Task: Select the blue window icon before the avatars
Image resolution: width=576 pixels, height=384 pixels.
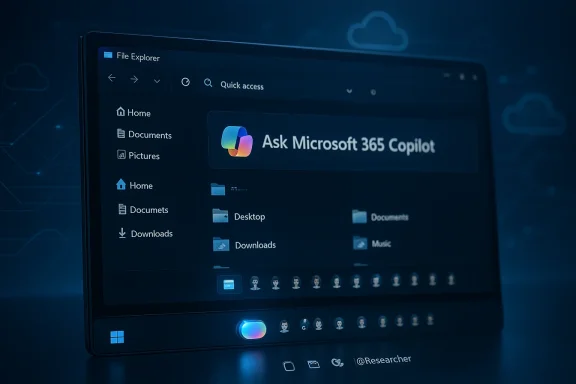Action: (x=229, y=284)
